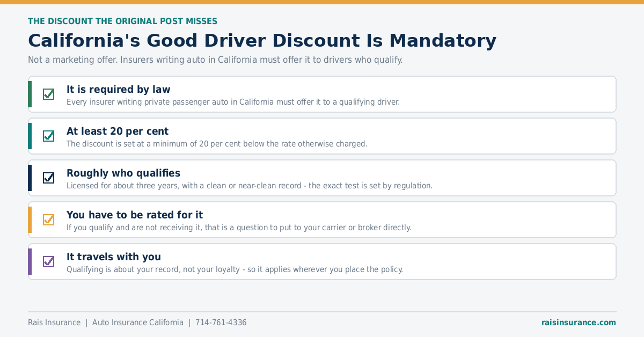Click the main 'Good Driver Discount Is Mandatory' title
Screen dimensions: 644x337
pos(262,41)
